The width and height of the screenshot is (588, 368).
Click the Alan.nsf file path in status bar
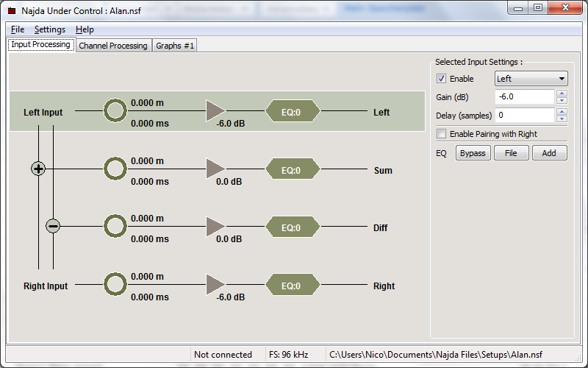pos(436,355)
